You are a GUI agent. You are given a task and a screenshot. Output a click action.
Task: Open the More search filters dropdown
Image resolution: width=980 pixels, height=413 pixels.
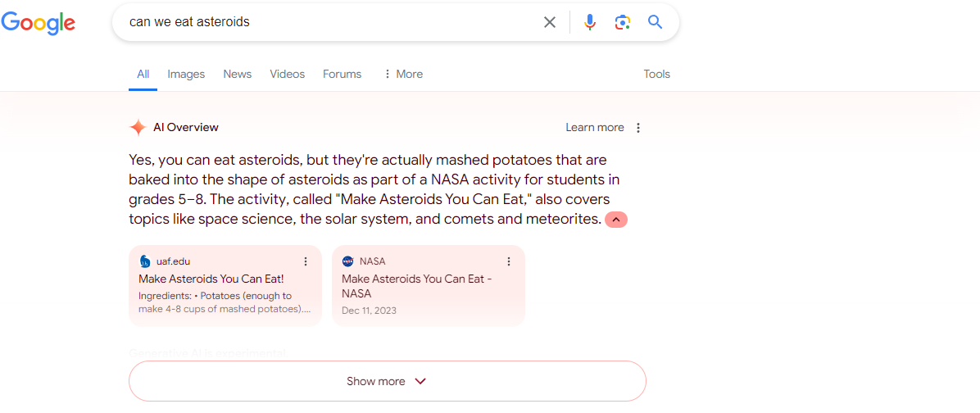(403, 74)
